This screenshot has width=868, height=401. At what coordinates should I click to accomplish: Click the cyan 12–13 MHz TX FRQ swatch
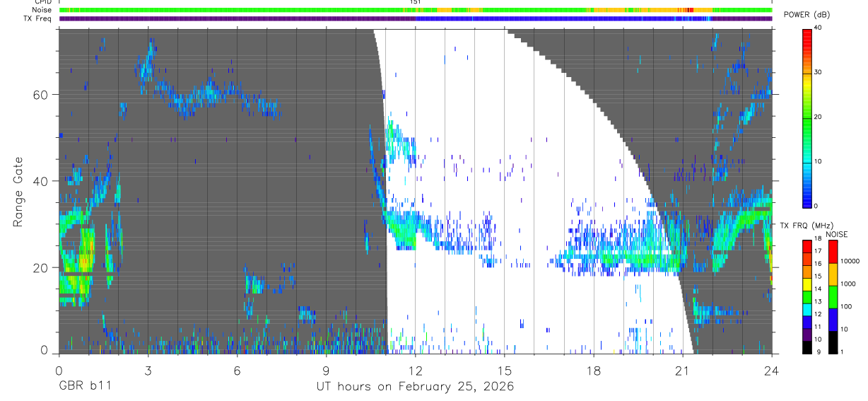click(x=807, y=310)
